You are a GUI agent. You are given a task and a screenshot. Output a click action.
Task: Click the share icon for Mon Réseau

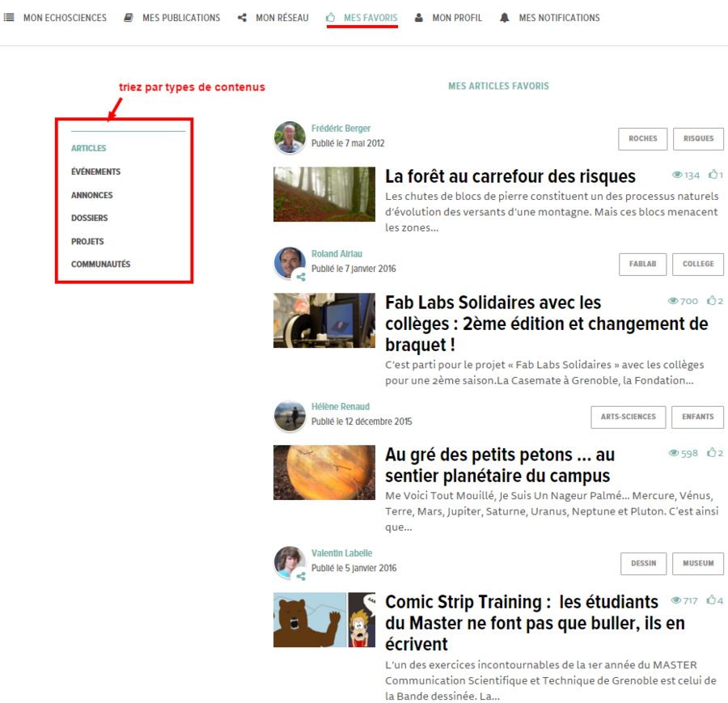[242, 18]
